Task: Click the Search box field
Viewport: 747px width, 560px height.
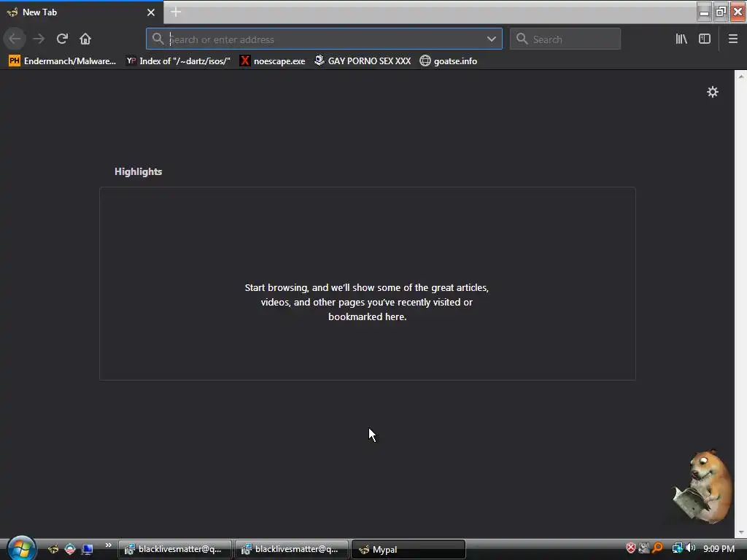Action: (x=565, y=39)
